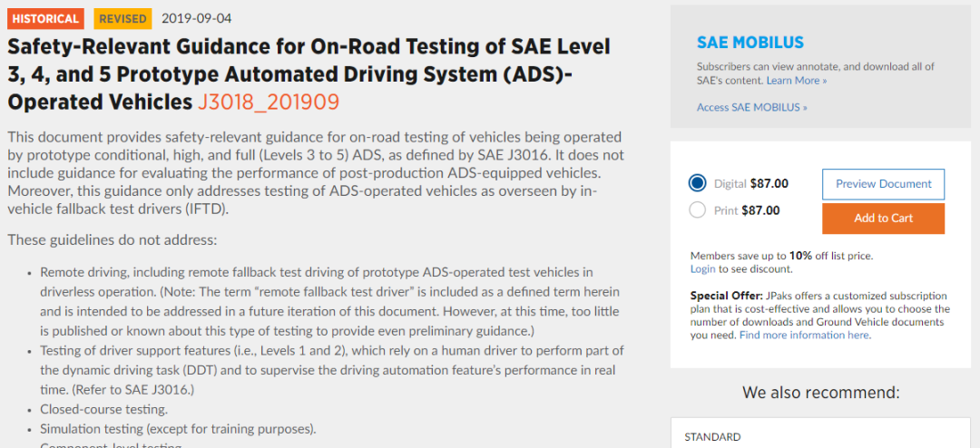Viewport: 980px width, 448px height.
Task: Click the Simulation testing bullet item
Action: [178, 429]
